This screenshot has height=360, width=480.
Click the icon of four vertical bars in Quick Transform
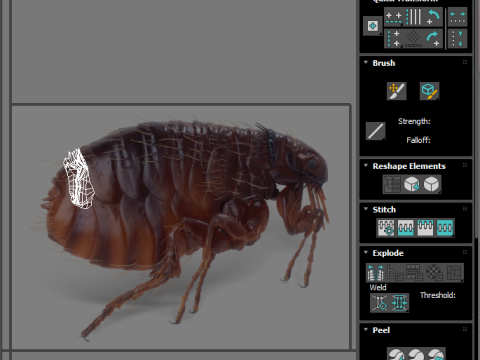click(414, 17)
